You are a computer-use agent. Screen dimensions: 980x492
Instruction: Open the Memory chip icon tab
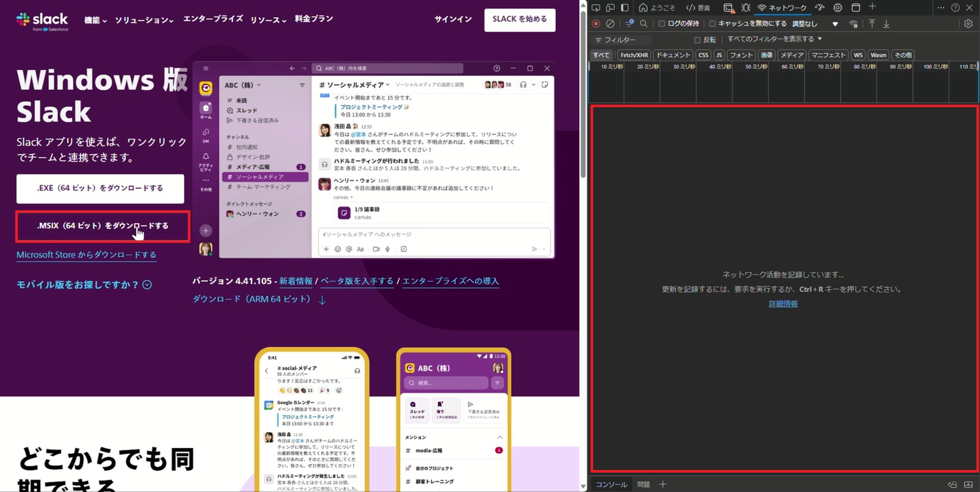pos(838,8)
